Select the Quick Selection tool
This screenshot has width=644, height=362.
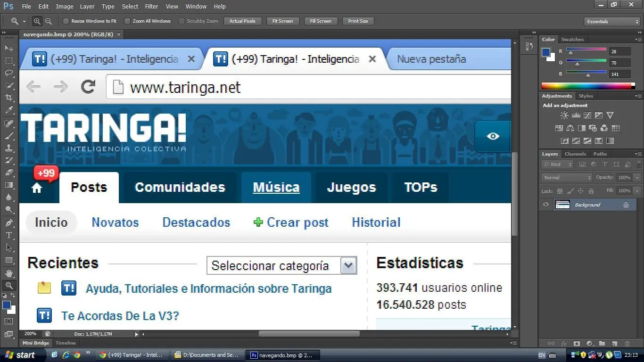pyautogui.click(x=9, y=85)
